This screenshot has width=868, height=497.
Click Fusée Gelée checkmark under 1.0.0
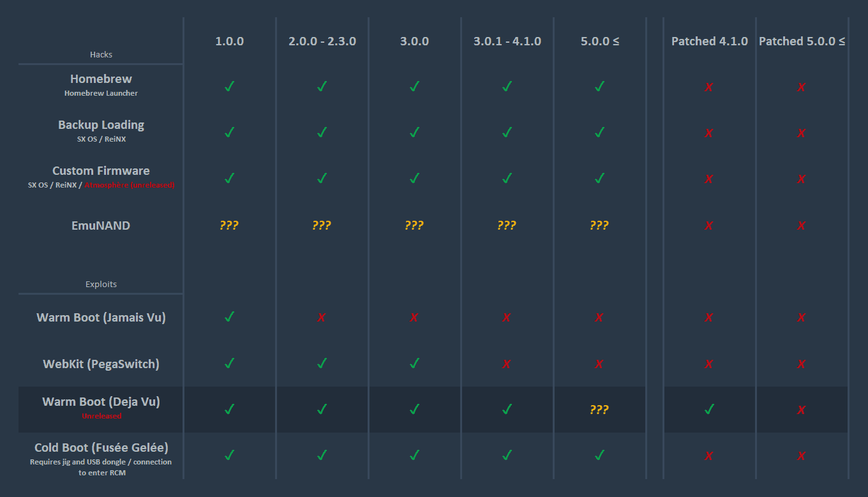click(230, 455)
